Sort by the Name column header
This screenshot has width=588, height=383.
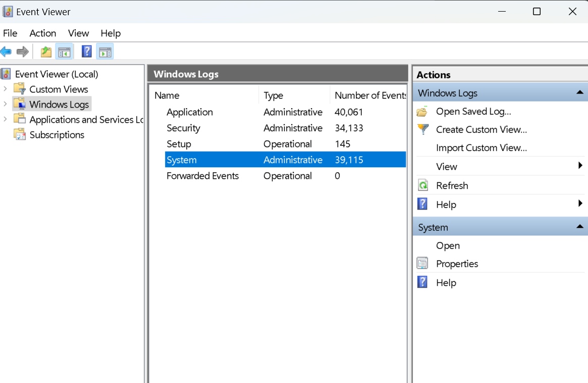pos(204,95)
